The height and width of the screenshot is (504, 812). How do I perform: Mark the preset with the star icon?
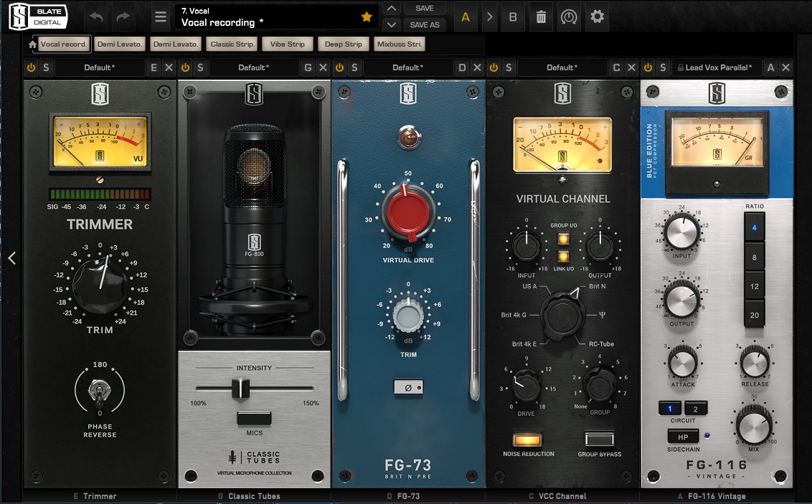click(367, 17)
